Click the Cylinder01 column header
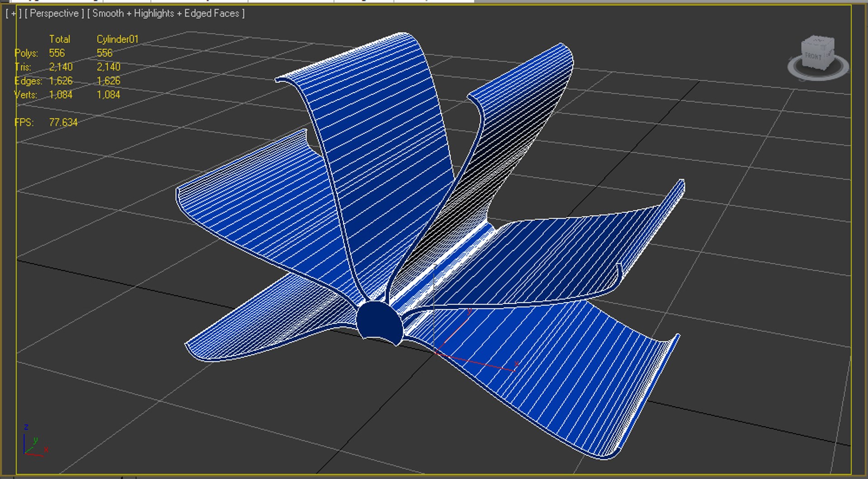This screenshot has width=868, height=479. [118, 39]
